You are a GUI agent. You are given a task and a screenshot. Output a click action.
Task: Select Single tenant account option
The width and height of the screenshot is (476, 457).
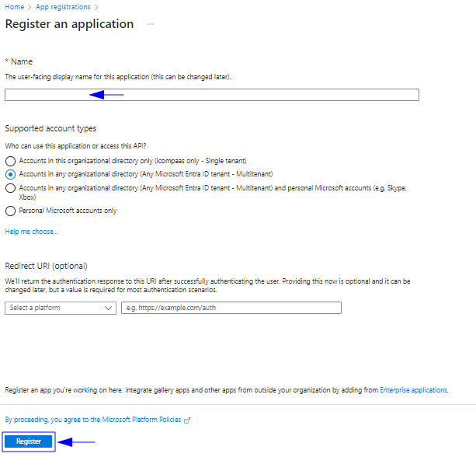pyautogui.click(x=10, y=161)
